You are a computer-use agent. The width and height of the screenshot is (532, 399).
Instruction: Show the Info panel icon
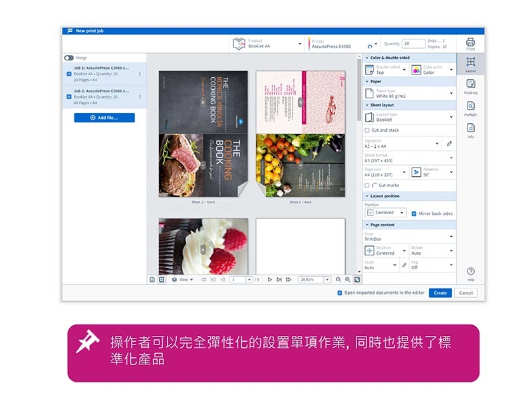click(x=470, y=128)
